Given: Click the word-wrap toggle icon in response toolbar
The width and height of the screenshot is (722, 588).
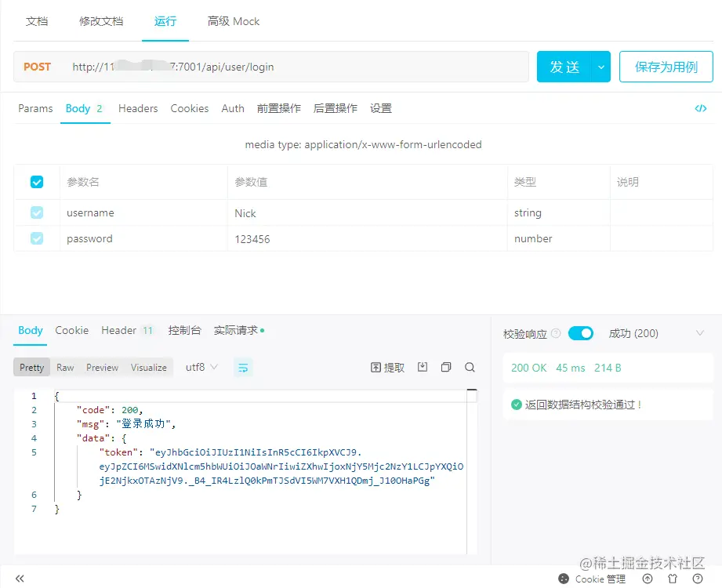Looking at the screenshot, I should pos(243,368).
